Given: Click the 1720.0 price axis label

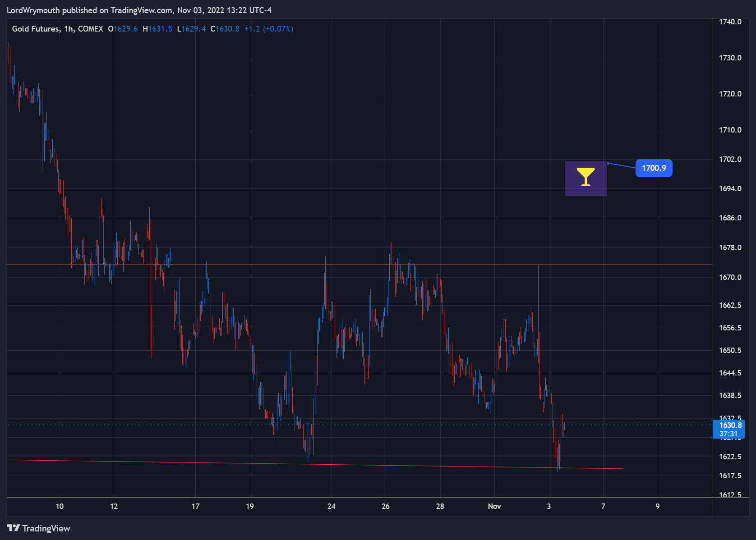Looking at the screenshot, I should [730, 94].
